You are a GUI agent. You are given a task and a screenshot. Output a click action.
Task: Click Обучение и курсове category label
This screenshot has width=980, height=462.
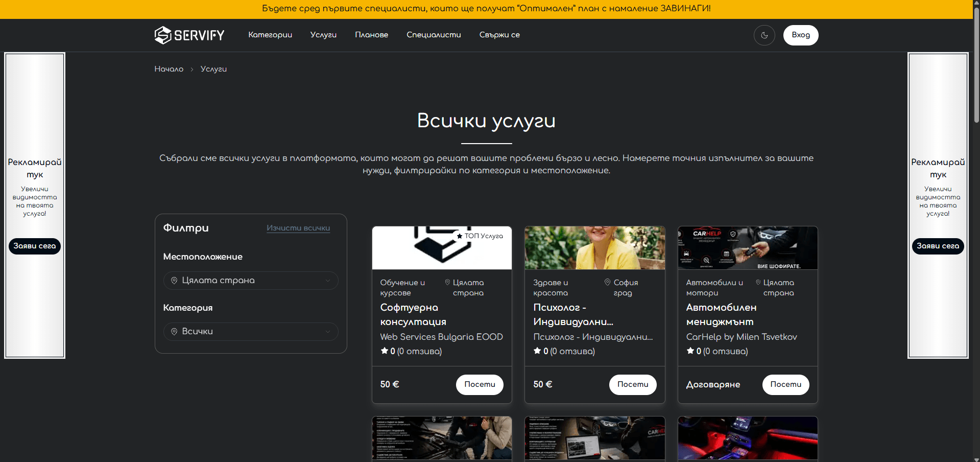pos(402,288)
